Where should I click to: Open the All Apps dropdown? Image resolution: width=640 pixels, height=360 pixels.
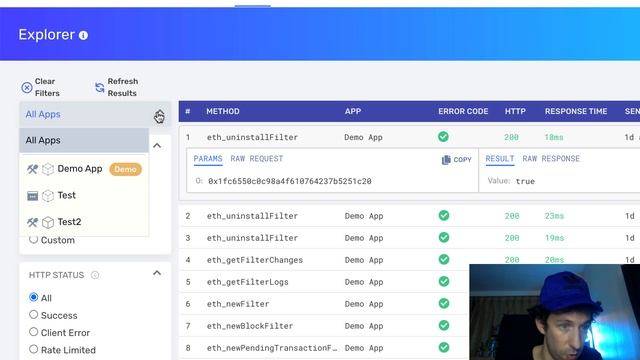95,114
